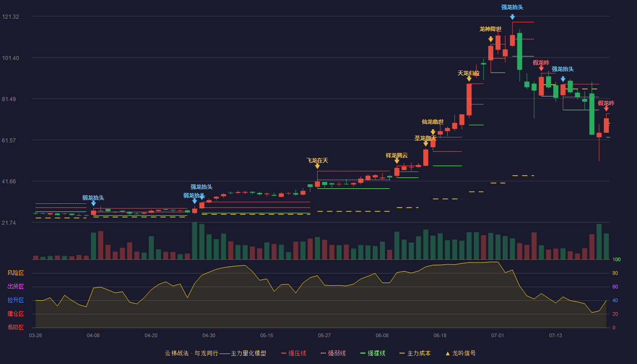Click the 弱龙抬头 arrow above 04-08
The width and height of the screenshot is (637, 364).
93,203
